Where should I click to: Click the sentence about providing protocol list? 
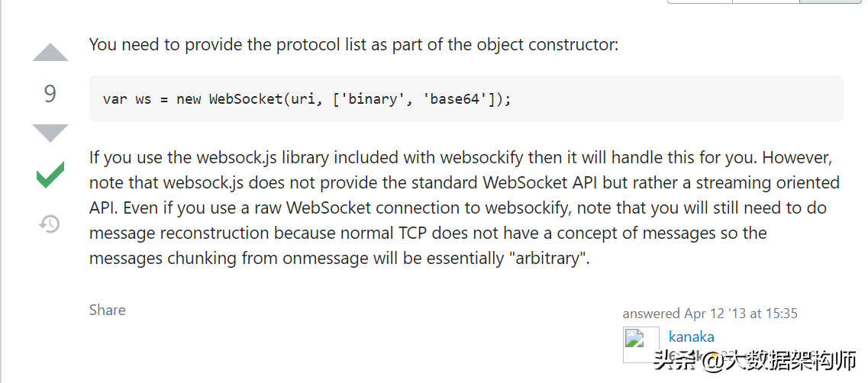pyautogui.click(x=353, y=45)
